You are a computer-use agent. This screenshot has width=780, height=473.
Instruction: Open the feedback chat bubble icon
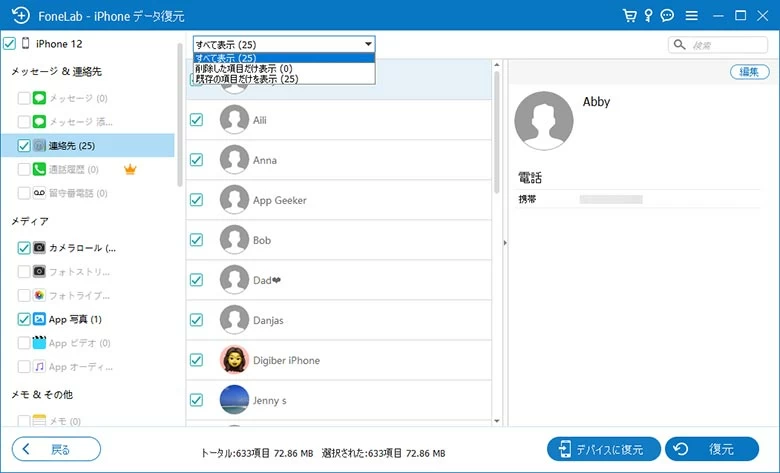point(667,15)
